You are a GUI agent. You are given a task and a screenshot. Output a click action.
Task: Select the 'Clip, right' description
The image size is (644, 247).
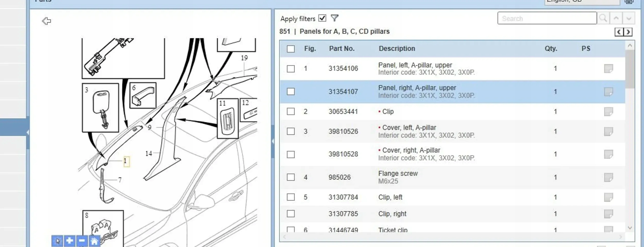pos(392,214)
